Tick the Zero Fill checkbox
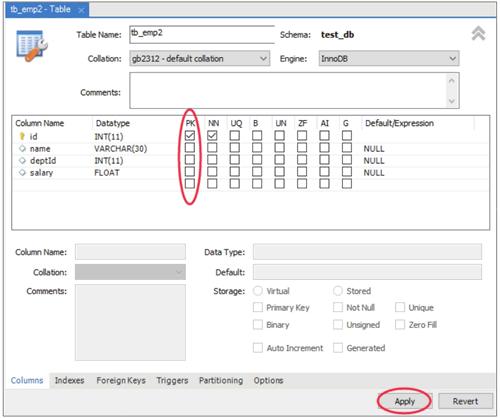This screenshot has width=500, height=418. click(400, 324)
